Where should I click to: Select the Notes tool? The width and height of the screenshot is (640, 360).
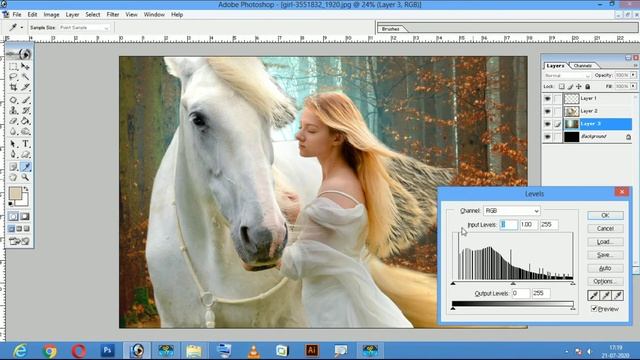click(x=13, y=167)
